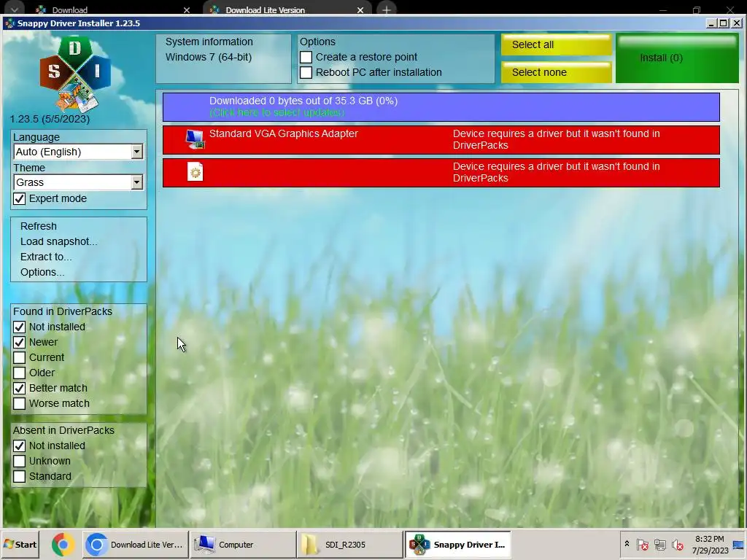Screen dimensions: 747x560
Task: Click the Select none button
Action: (556, 72)
